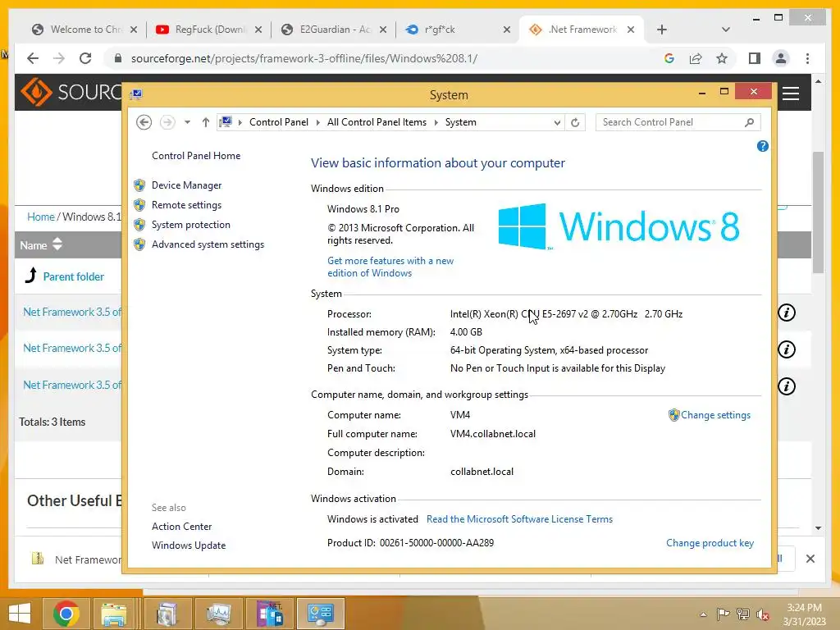
Task: Show hidden system tray icons
Action: pyautogui.click(x=703, y=614)
